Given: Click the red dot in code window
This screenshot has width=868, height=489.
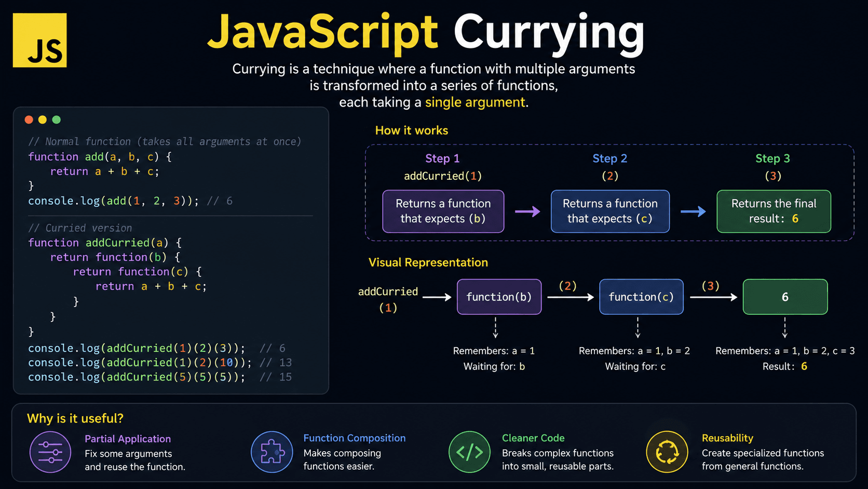Looking at the screenshot, I should [29, 120].
